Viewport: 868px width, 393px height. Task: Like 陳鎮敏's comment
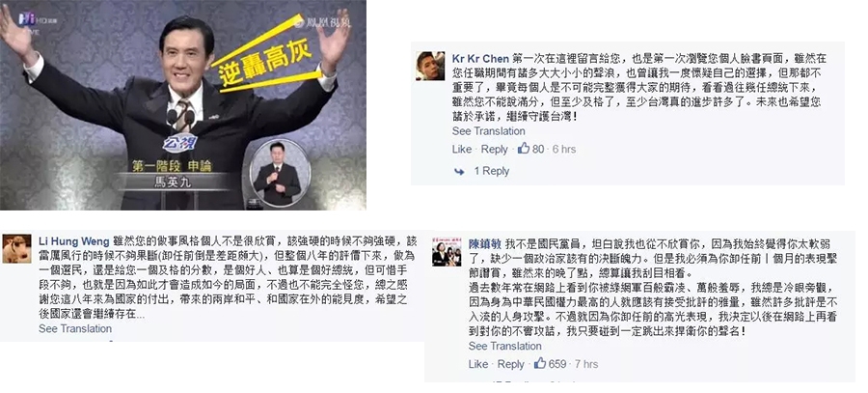478,364
